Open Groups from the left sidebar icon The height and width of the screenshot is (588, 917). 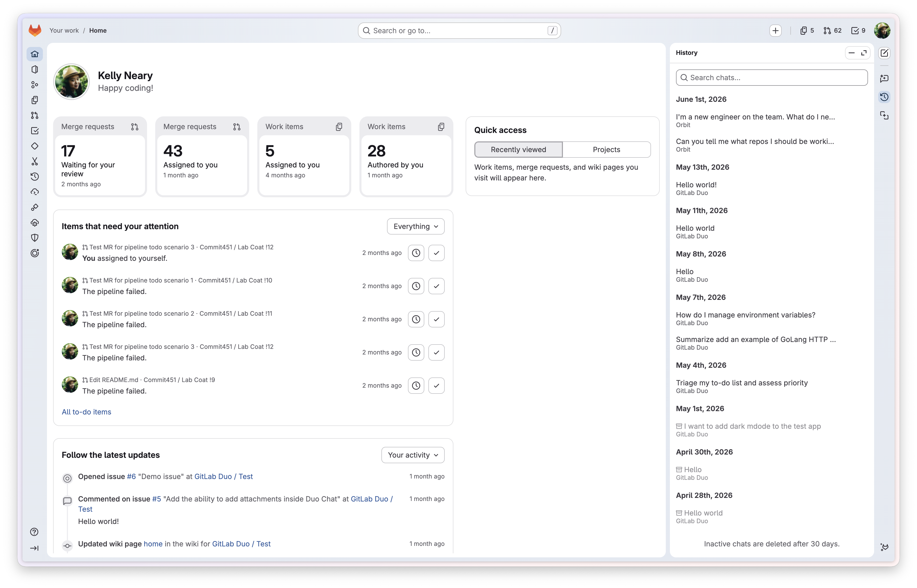pos(35,84)
